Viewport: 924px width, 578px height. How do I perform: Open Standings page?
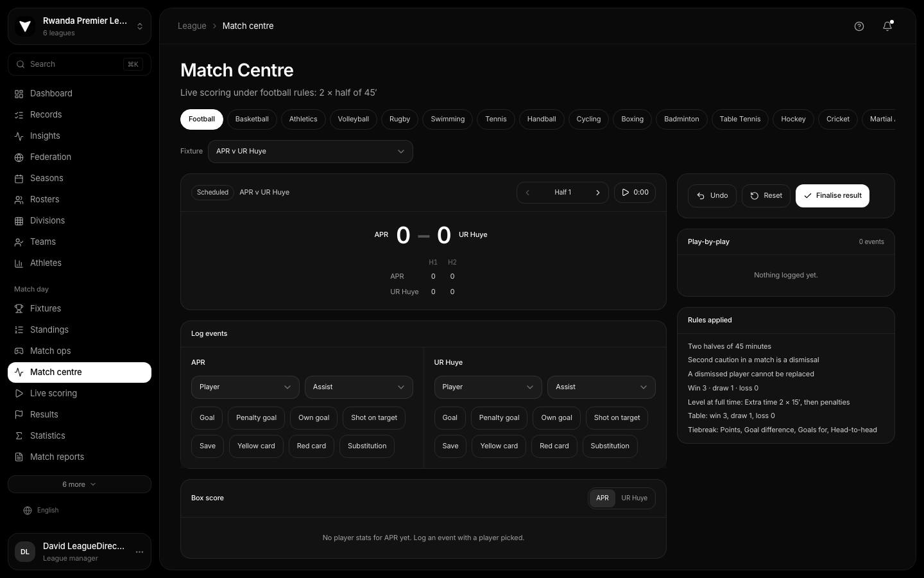[80, 330]
